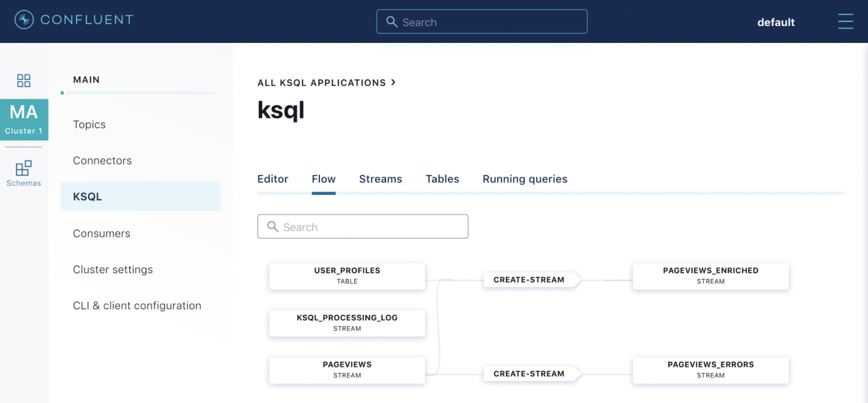The height and width of the screenshot is (403, 868).
Task: Switch to the Streams tab
Action: (x=380, y=179)
